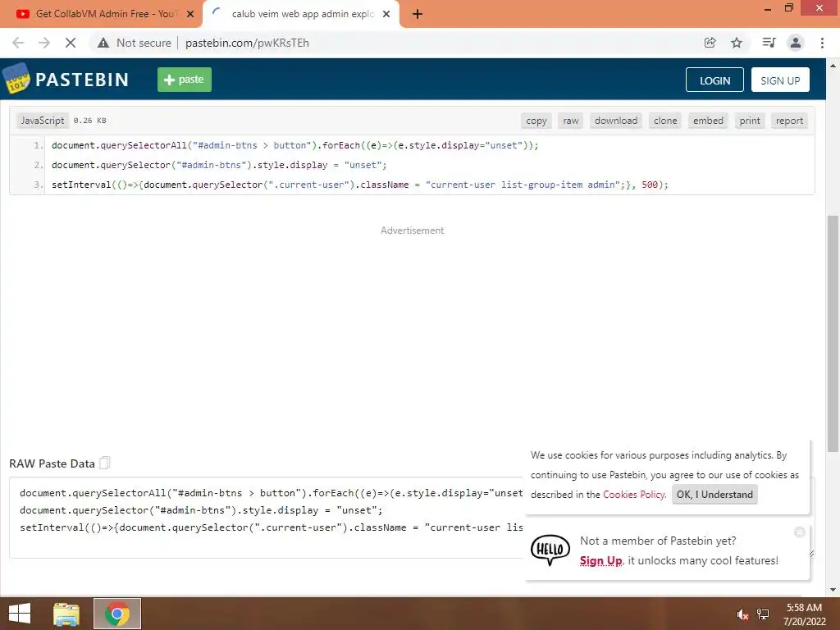Open the Cookies Policy link
The height and width of the screenshot is (630, 840).
(x=634, y=495)
